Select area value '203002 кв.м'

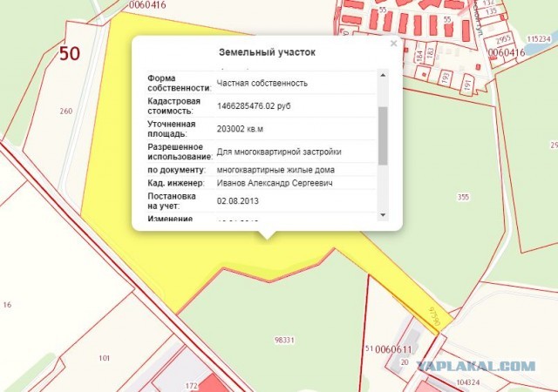point(241,129)
